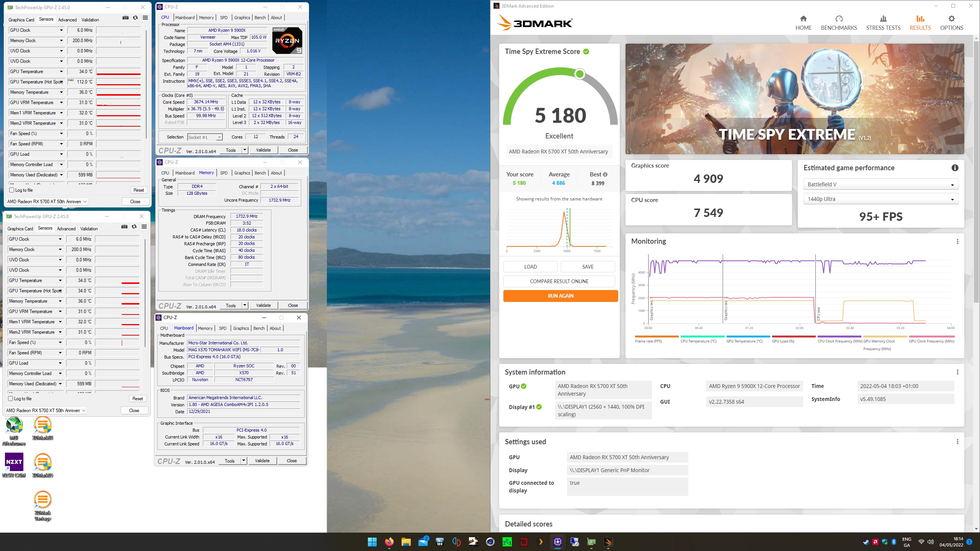
Task: Open Socket #1 selection dropdown in CPU-Z
Action: [x=205, y=137]
